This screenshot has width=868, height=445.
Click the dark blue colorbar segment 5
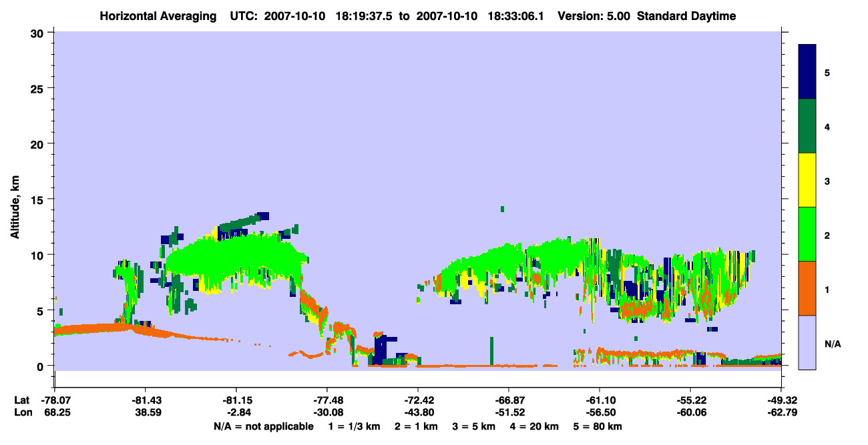click(x=807, y=72)
